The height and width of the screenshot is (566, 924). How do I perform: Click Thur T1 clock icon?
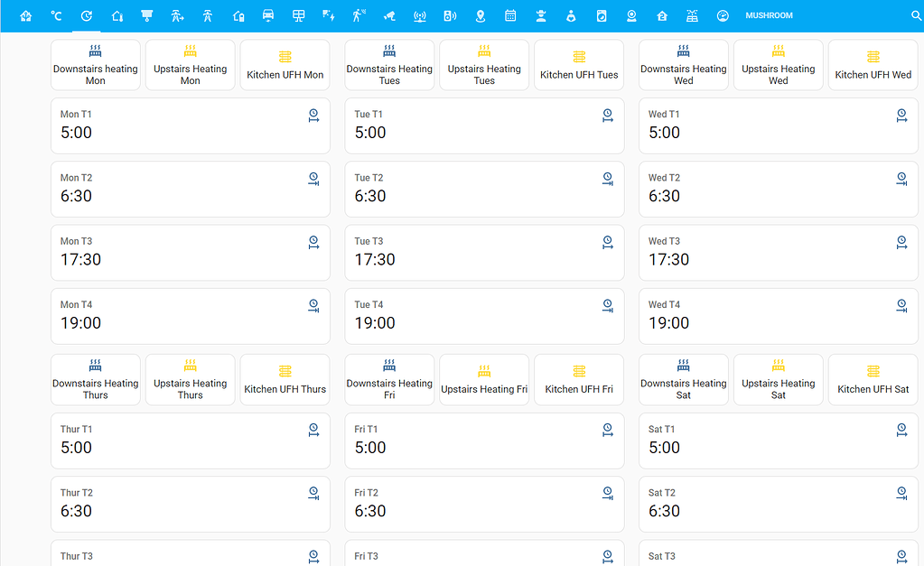pyautogui.click(x=313, y=431)
